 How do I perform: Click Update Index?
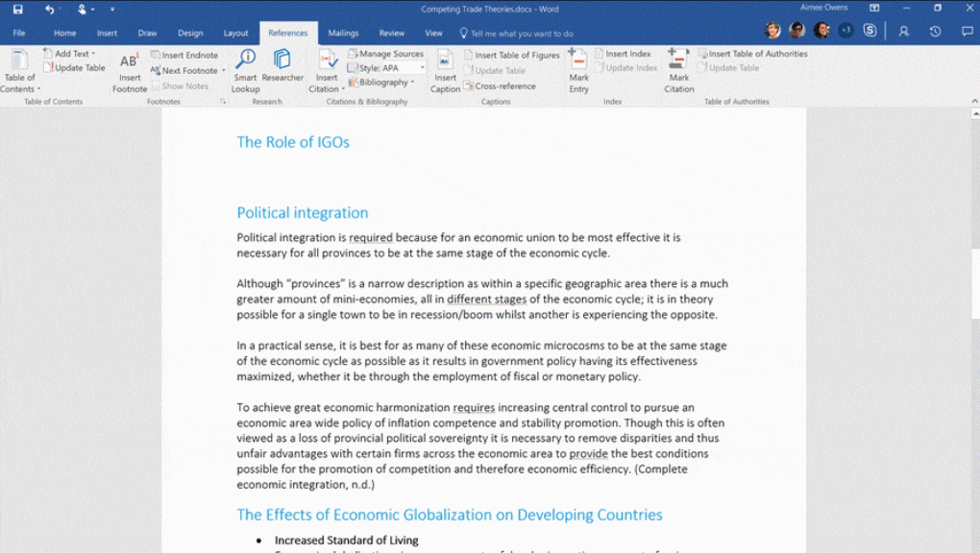[626, 67]
